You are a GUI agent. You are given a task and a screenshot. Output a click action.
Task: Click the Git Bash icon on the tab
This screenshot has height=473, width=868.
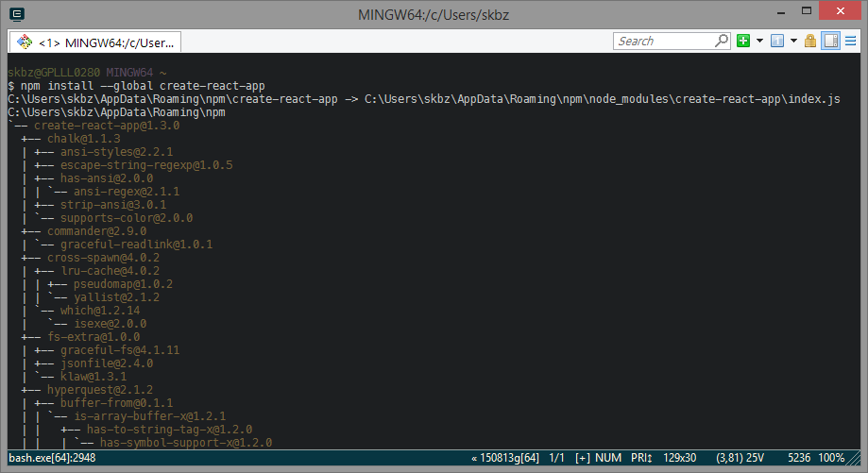click(x=25, y=42)
